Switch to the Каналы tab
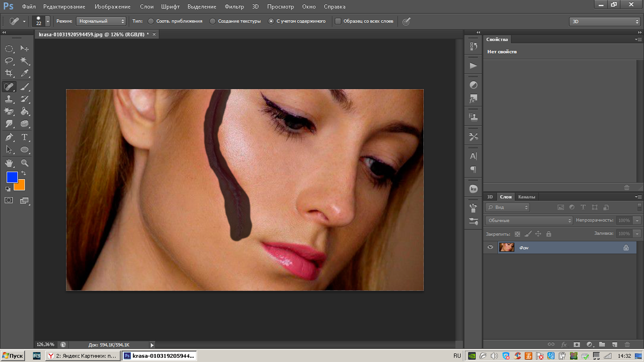The width and height of the screenshot is (644, 362). pyautogui.click(x=526, y=197)
